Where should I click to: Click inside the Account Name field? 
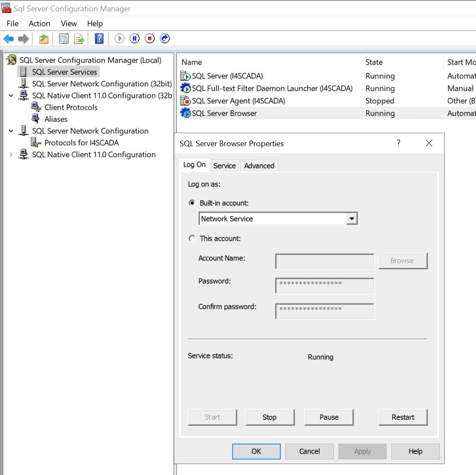[324, 261]
